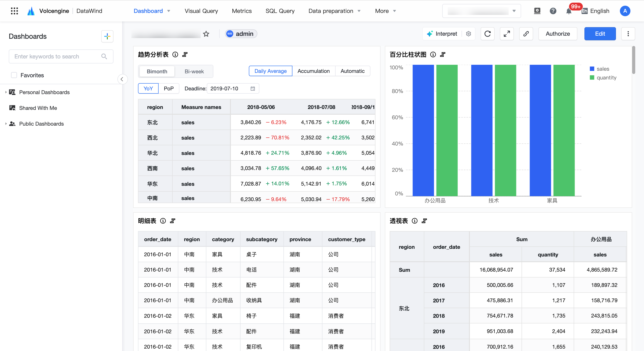Add new dashboard with plus icon

point(107,37)
